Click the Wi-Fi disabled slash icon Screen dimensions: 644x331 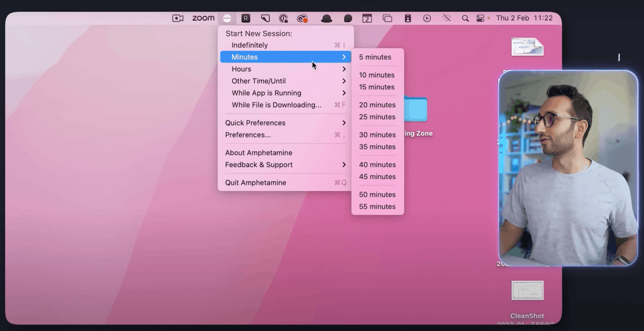[447, 18]
